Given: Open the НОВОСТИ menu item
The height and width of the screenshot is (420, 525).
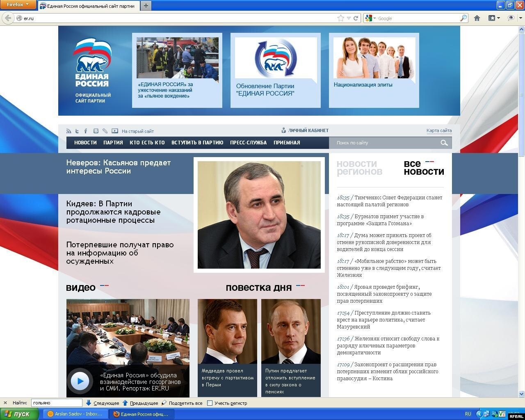Looking at the screenshot, I should point(85,143).
